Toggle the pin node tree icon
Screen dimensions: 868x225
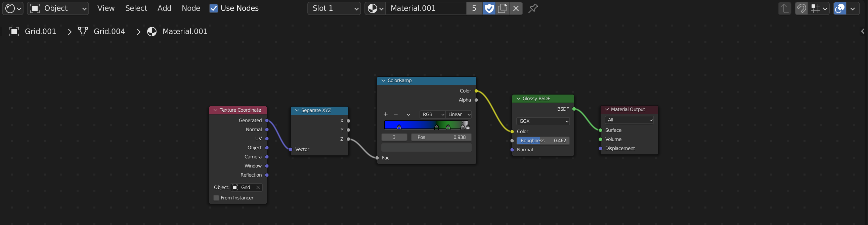click(x=533, y=8)
